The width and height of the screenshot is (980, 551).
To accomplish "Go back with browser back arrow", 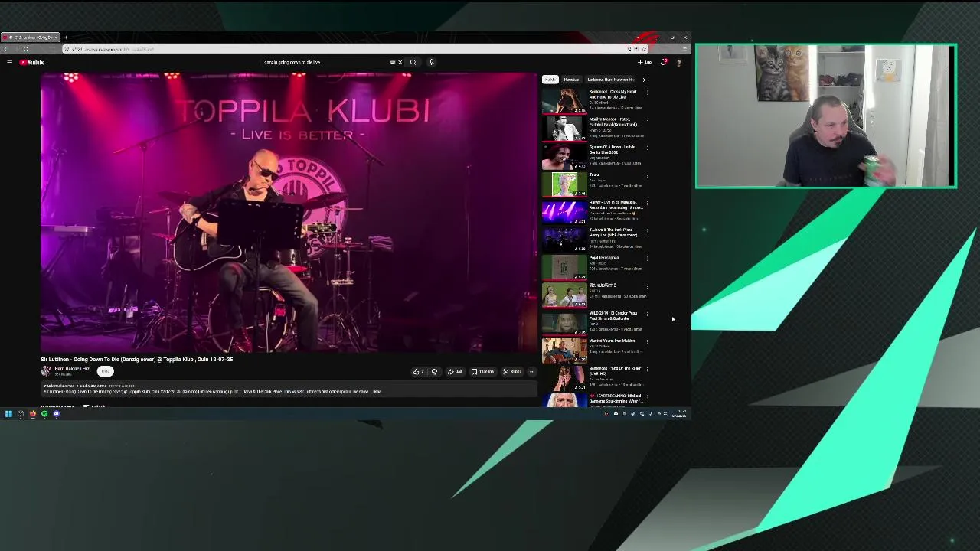I will click(x=5, y=49).
